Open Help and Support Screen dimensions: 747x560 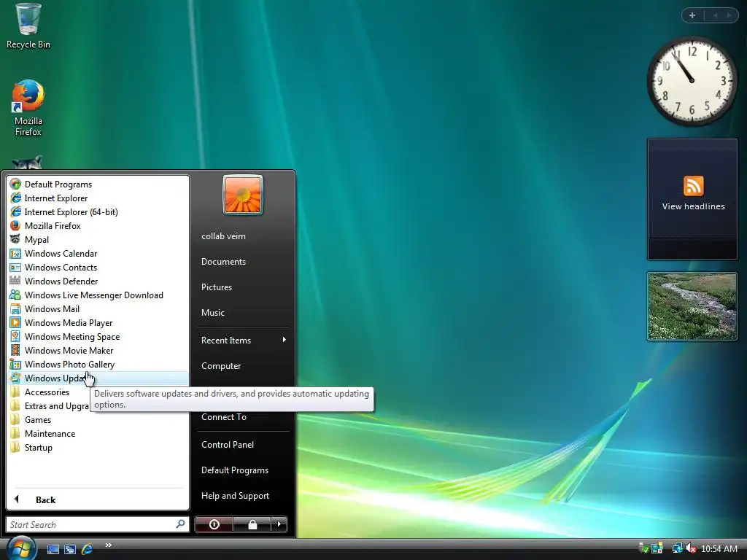(x=243, y=496)
